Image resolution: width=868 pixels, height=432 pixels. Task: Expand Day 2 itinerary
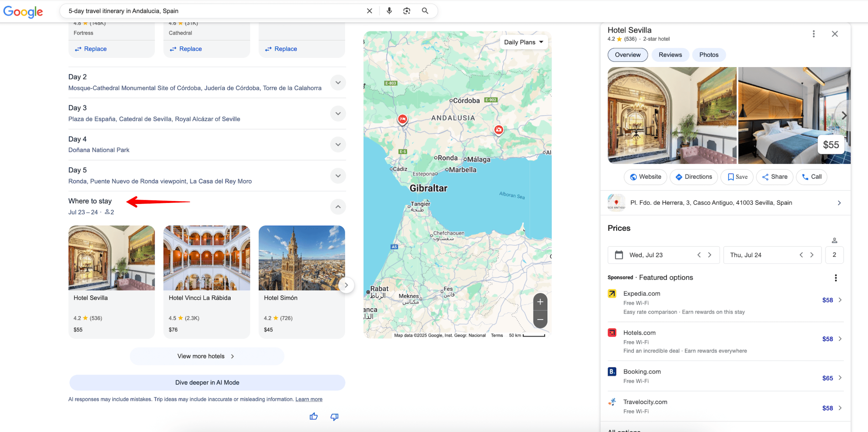click(x=338, y=82)
